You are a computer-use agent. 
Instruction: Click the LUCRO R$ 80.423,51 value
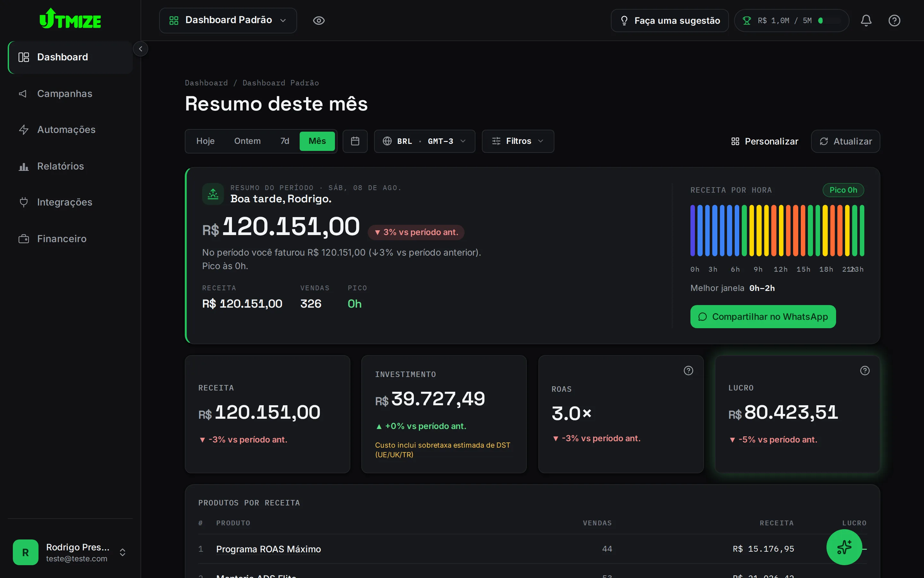coord(783,413)
